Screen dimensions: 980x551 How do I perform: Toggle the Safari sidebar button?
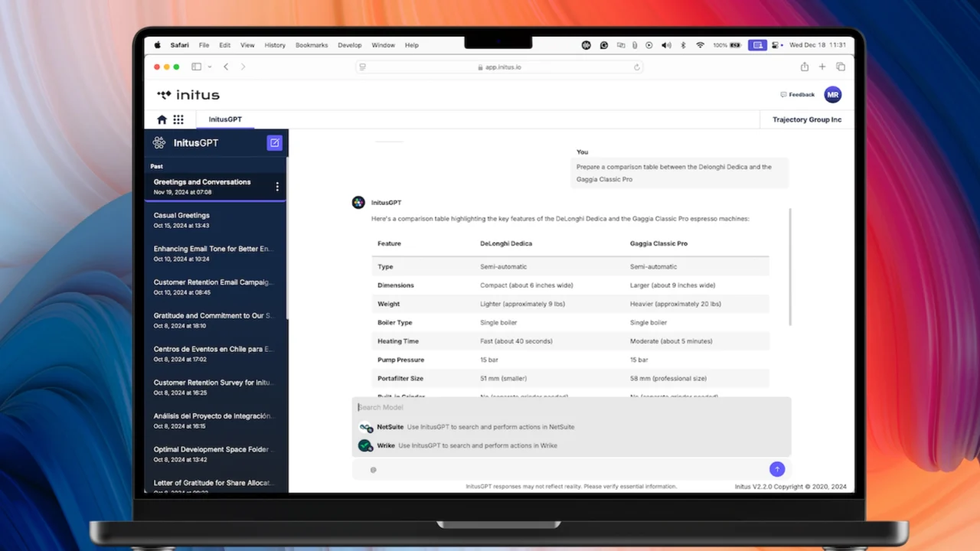(x=196, y=67)
